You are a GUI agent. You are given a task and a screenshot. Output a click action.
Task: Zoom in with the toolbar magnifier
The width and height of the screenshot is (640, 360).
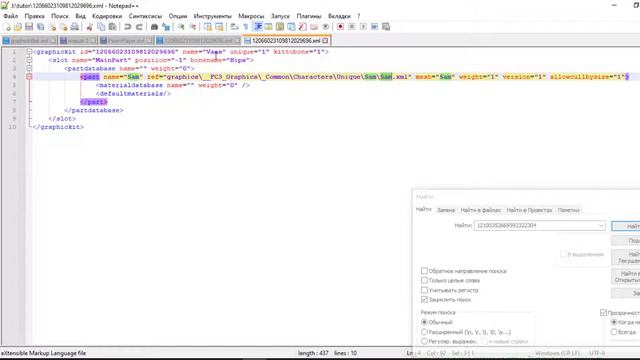(x=181, y=27)
